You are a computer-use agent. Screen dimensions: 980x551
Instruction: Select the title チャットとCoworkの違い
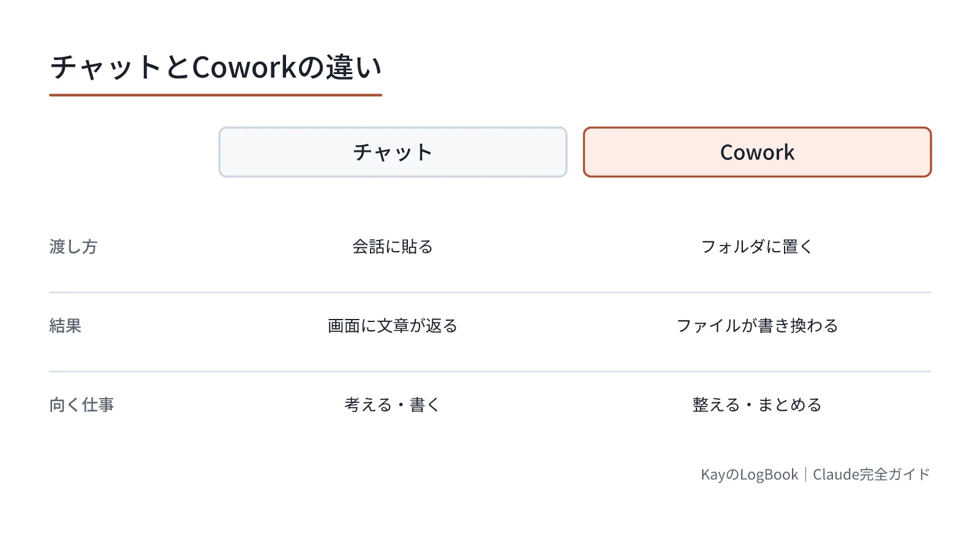216,67
